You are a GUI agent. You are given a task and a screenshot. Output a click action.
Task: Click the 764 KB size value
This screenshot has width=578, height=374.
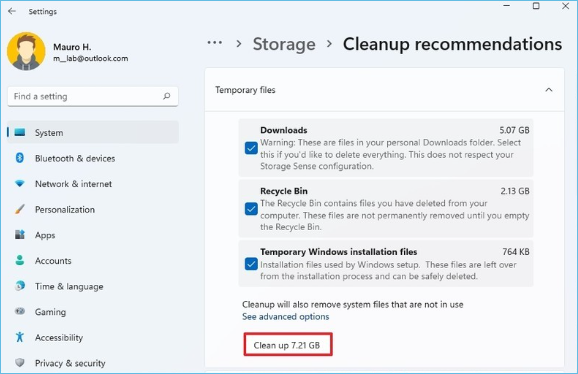(x=516, y=252)
